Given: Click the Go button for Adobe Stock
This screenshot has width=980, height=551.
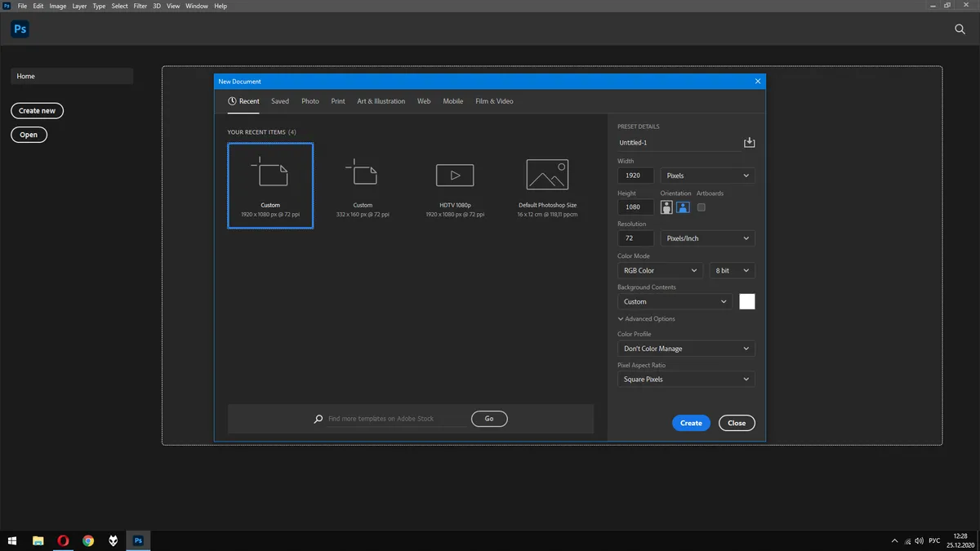Looking at the screenshot, I should (489, 419).
